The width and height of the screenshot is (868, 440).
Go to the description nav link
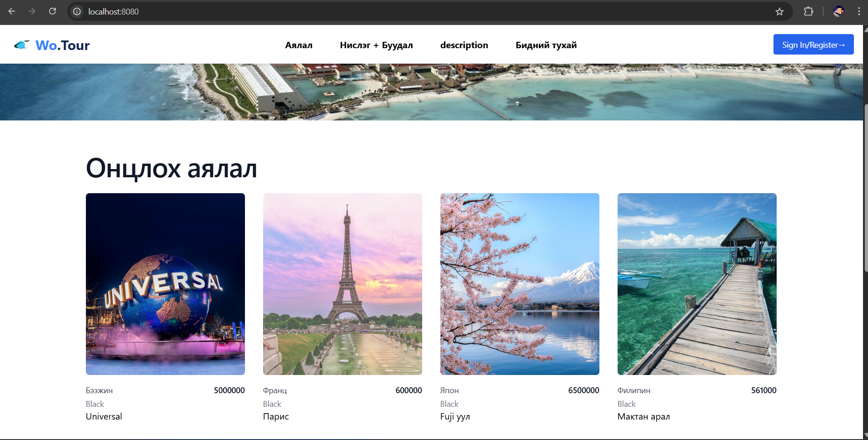pyautogui.click(x=464, y=45)
